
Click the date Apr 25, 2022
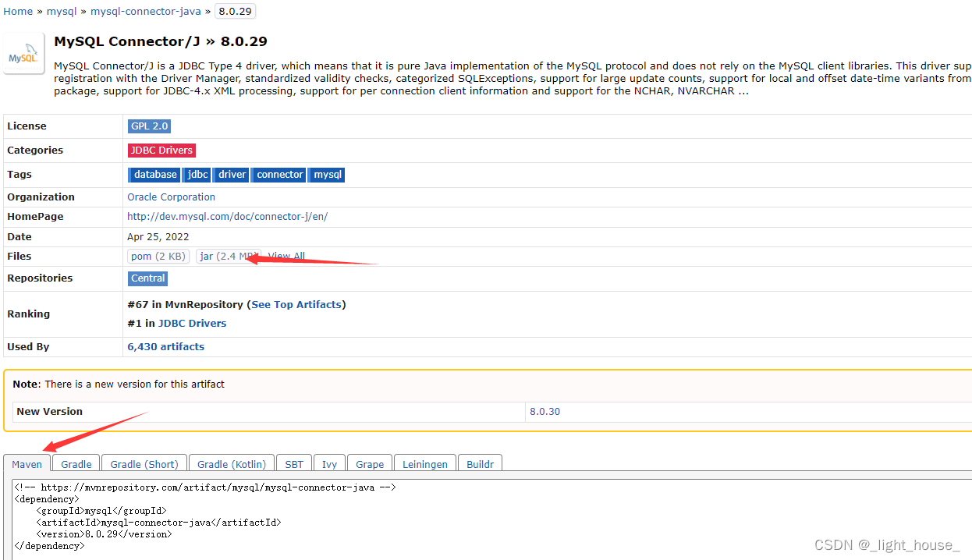point(158,237)
